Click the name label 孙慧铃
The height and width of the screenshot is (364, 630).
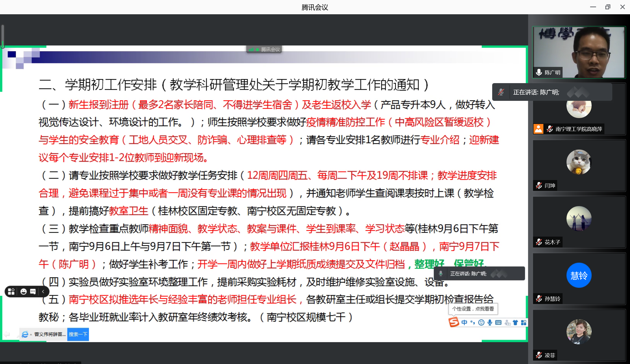click(552, 299)
